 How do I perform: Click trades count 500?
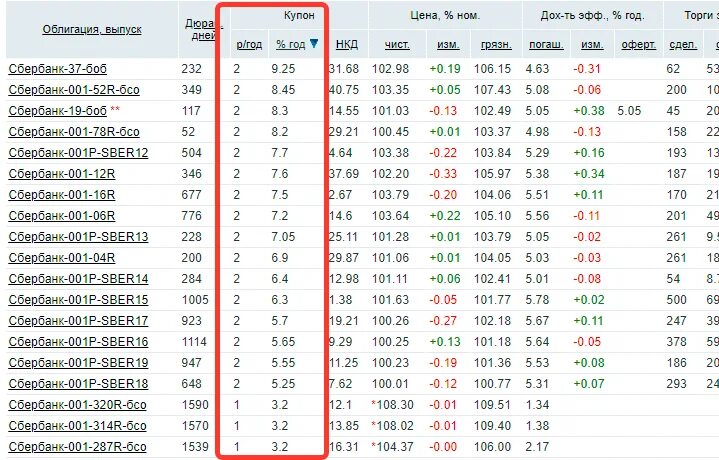pos(676,300)
